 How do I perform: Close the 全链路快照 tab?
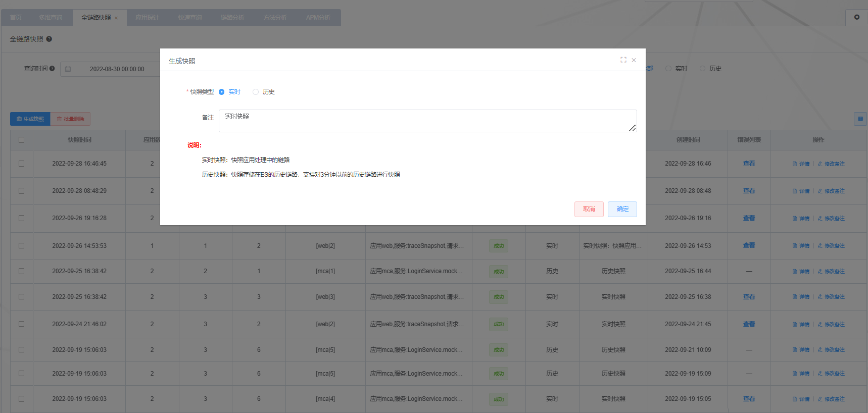(x=116, y=18)
